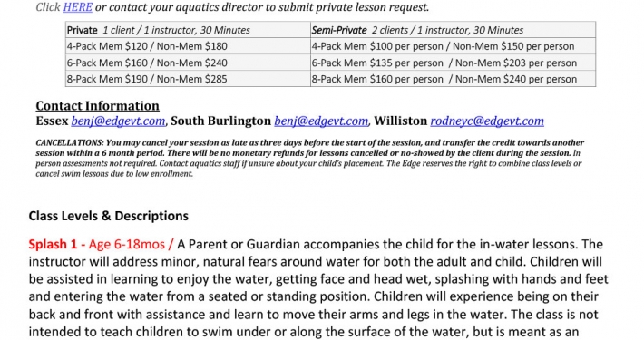
Task: Click the South Burlington location label
Action: click(221, 121)
